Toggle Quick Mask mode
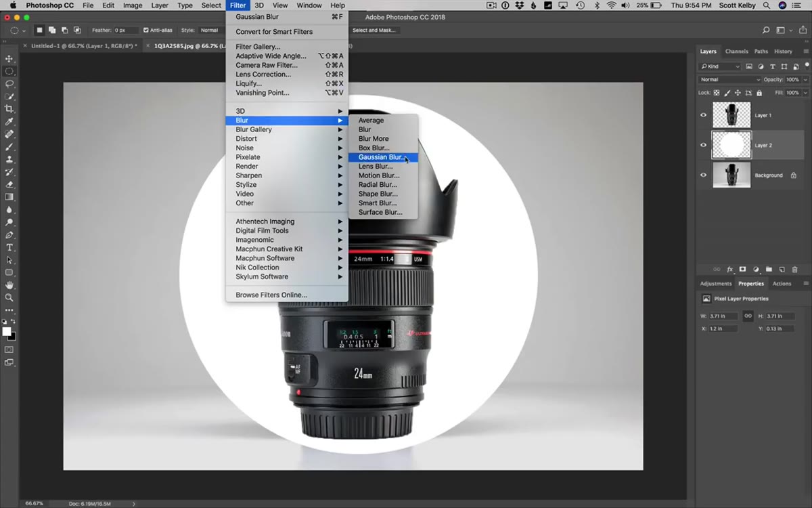Viewport: 812px width, 508px height. point(9,350)
